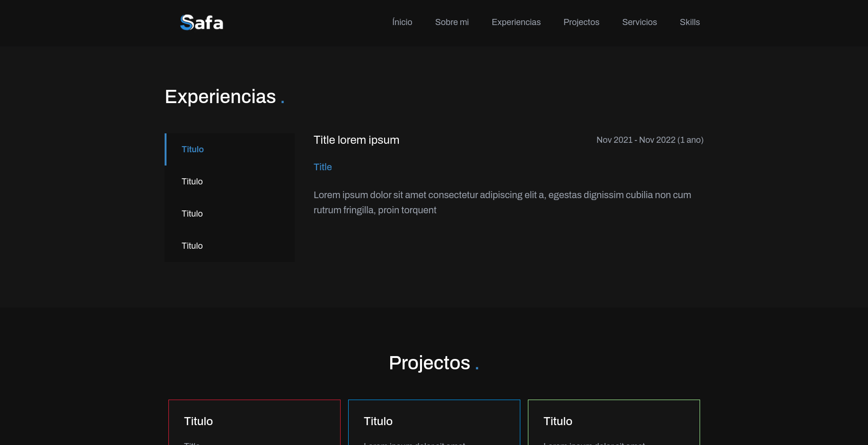
Task: Click the Safa logo in the header
Action: tap(202, 22)
